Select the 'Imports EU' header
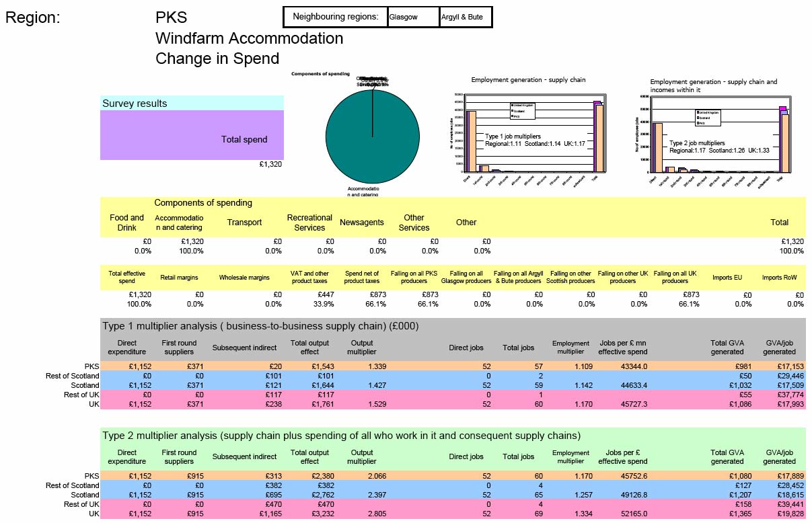Viewport: 812px width, 523px height. pos(729,277)
